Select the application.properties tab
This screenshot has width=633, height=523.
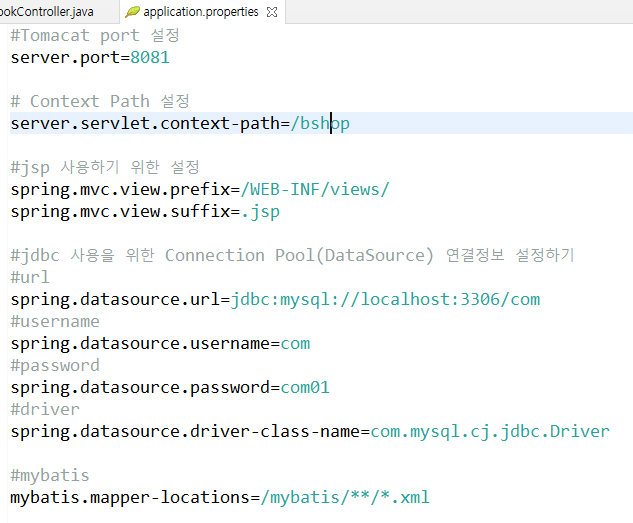tap(201, 12)
